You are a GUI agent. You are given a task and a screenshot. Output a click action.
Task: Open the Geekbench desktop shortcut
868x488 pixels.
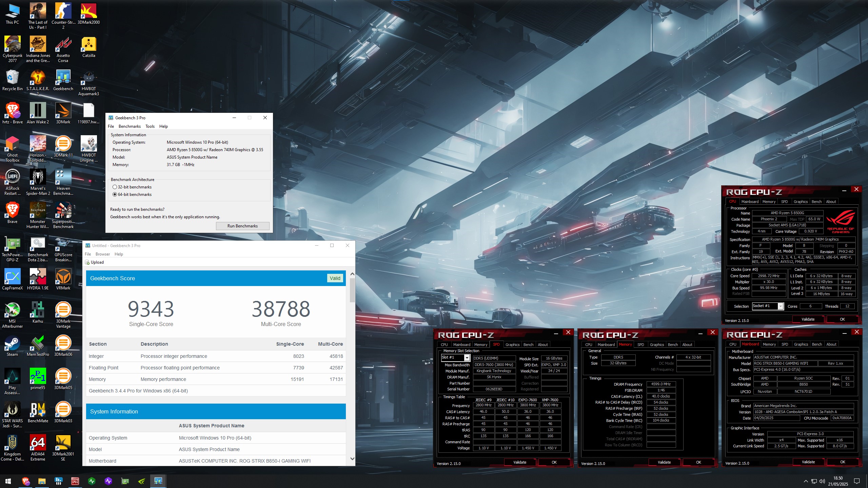[x=63, y=80]
